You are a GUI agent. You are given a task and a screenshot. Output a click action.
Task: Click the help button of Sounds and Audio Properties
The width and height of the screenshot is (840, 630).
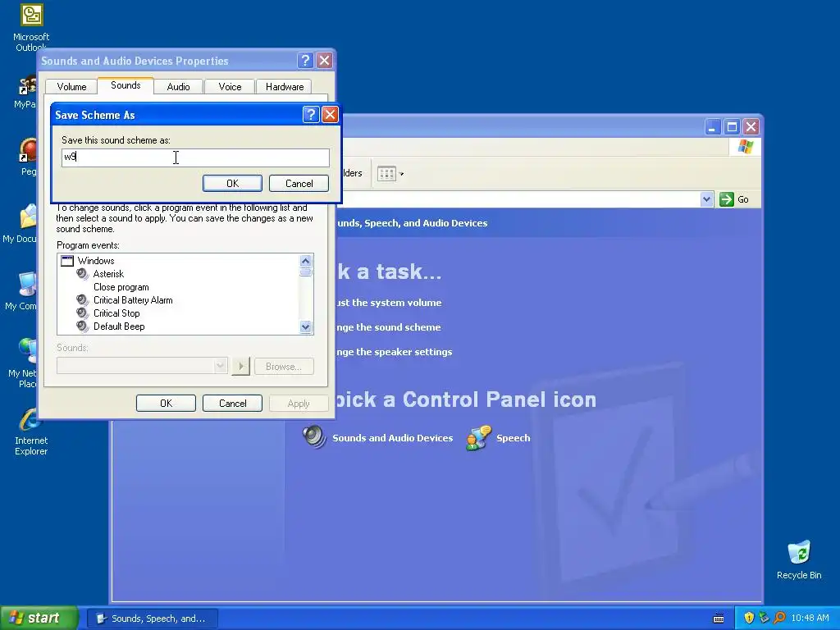coord(305,60)
